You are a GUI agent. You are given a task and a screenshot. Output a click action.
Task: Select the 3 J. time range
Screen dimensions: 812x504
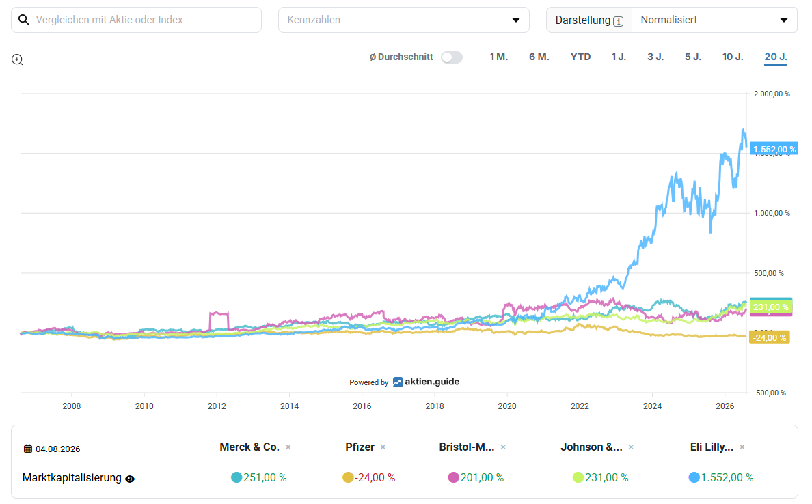coord(655,57)
